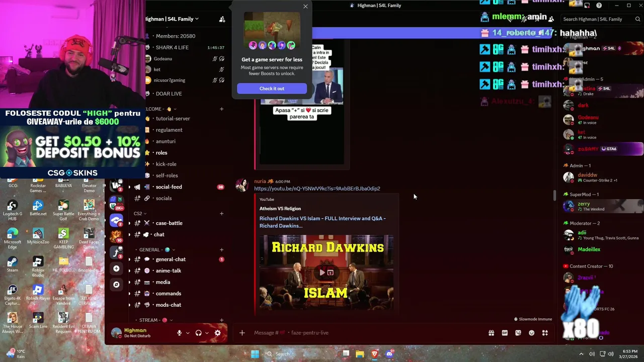Open File Explorer from the taskbar
This screenshot has width=644, height=362.
[360, 354]
